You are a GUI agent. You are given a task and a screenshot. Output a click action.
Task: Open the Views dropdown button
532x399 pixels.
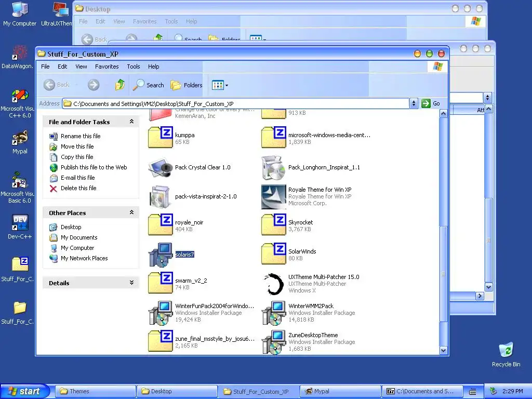click(x=220, y=85)
